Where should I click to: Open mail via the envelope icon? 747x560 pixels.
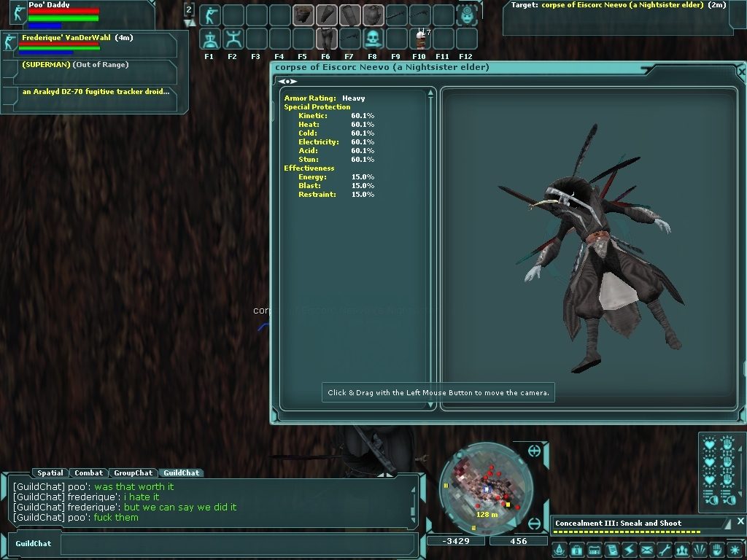click(x=646, y=551)
